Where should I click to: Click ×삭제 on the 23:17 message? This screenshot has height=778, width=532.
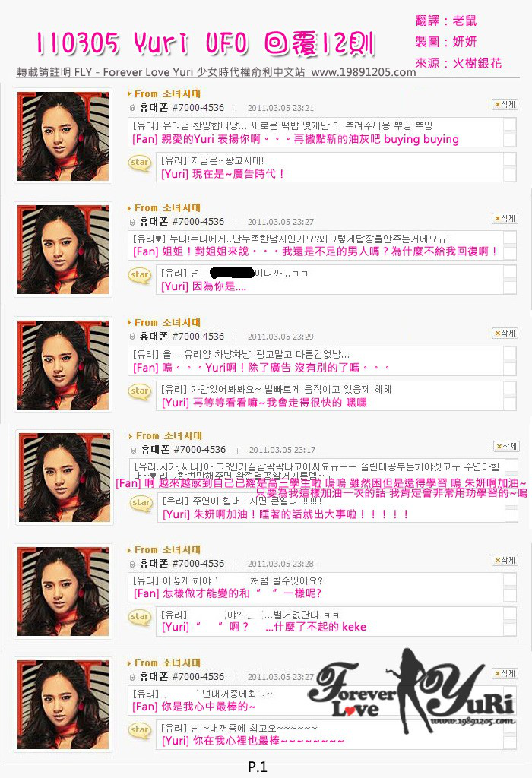[506, 447]
